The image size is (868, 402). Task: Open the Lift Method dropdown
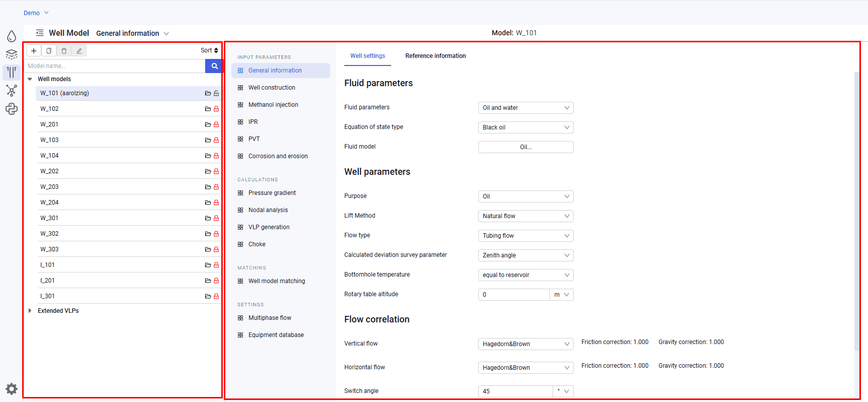tap(526, 216)
